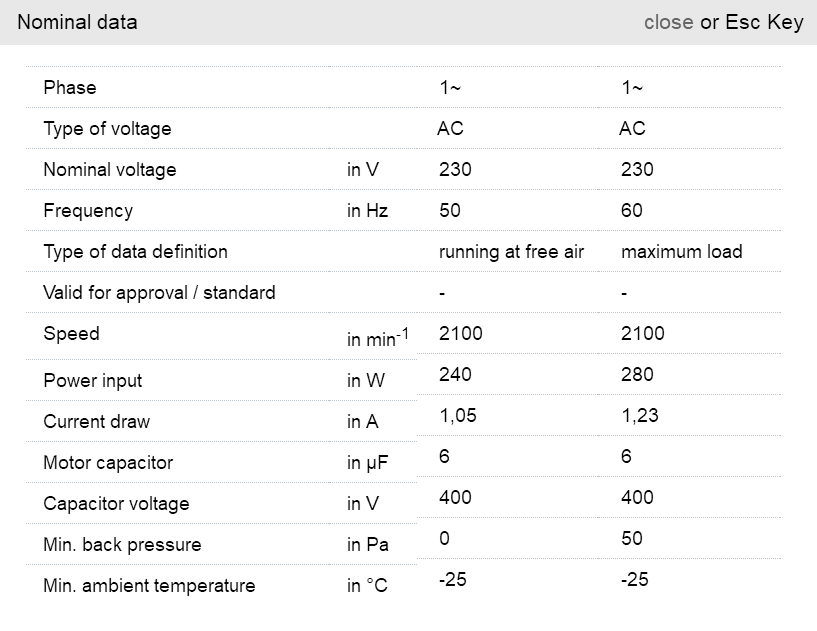Click the 'maximum load' cell

681,252
